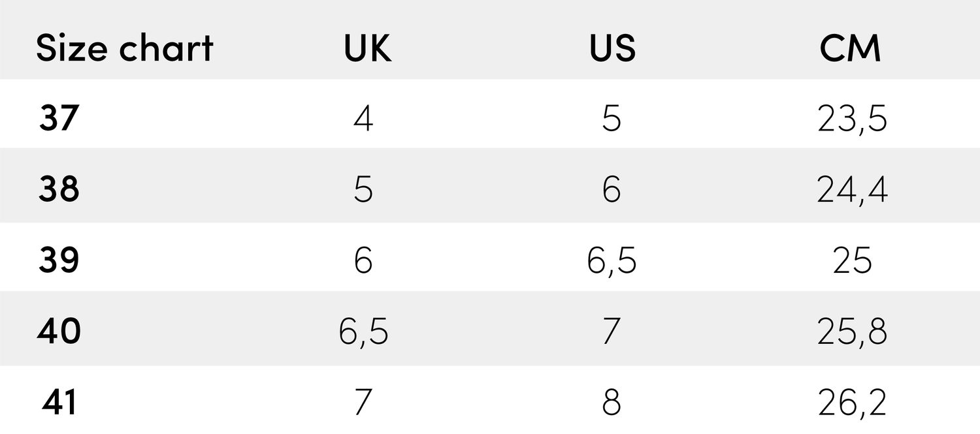Screen dimensions: 980x434
Task: Click the 25,8 CM cell
Action: 852,332
